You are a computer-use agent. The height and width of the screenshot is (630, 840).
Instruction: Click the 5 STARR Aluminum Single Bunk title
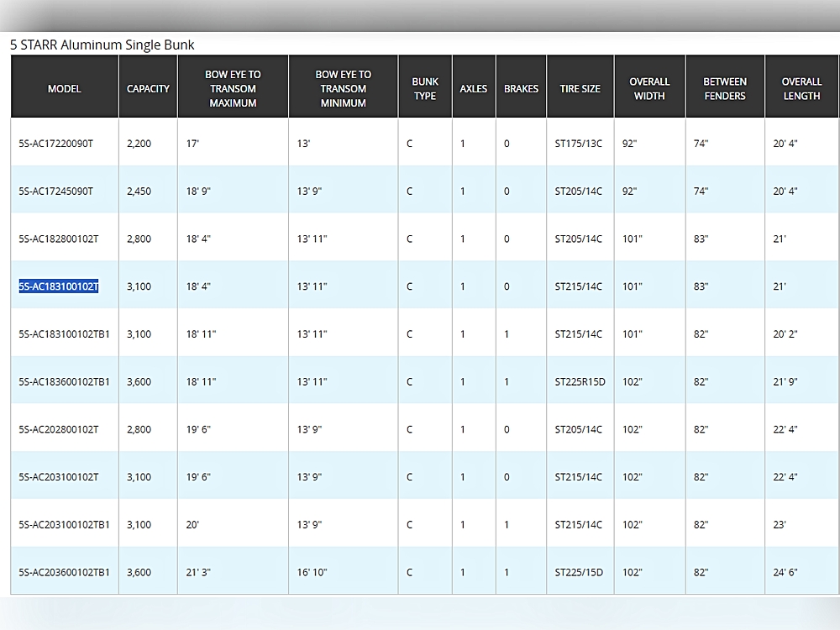click(x=102, y=45)
